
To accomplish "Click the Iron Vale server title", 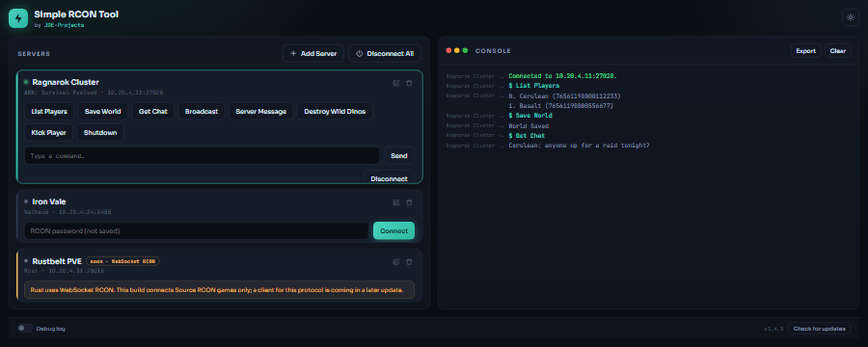I will click(49, 201).
